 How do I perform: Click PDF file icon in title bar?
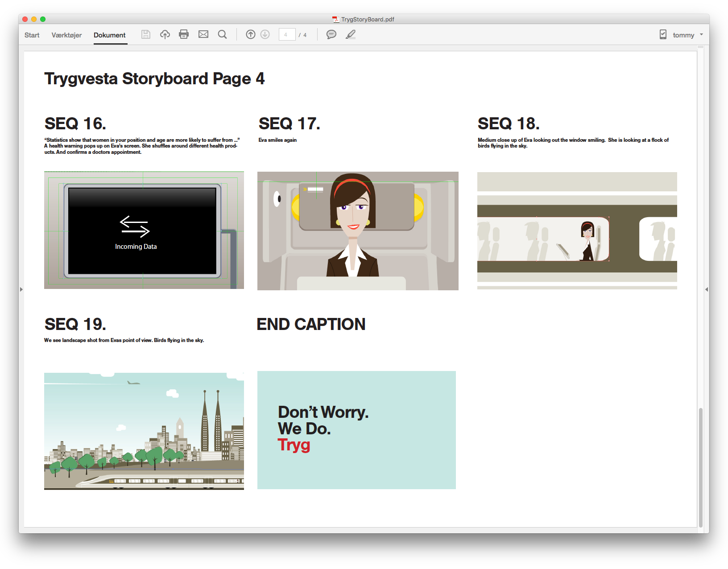point(335,19)
